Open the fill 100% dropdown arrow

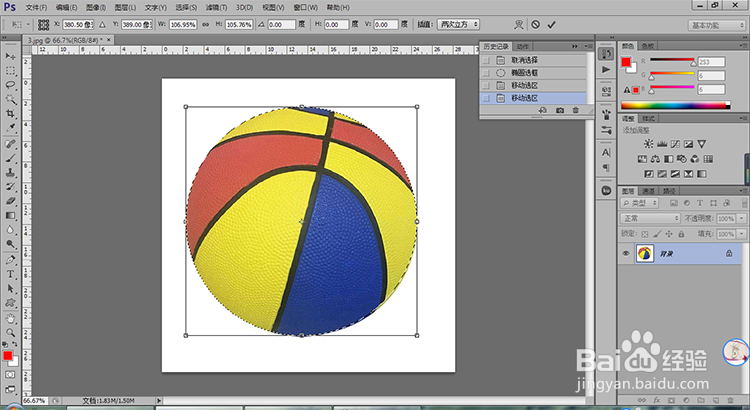pyautogui.click(x=741, y=234)
